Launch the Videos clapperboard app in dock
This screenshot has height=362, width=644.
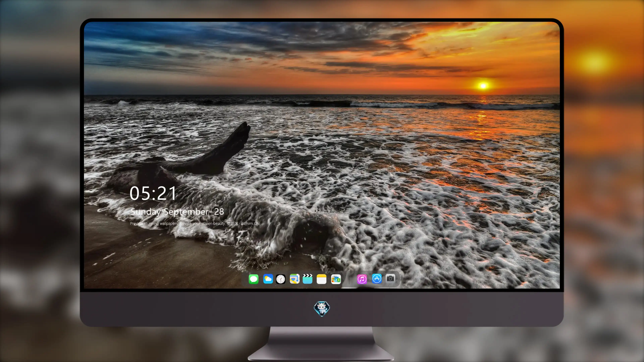coord(308,279)
